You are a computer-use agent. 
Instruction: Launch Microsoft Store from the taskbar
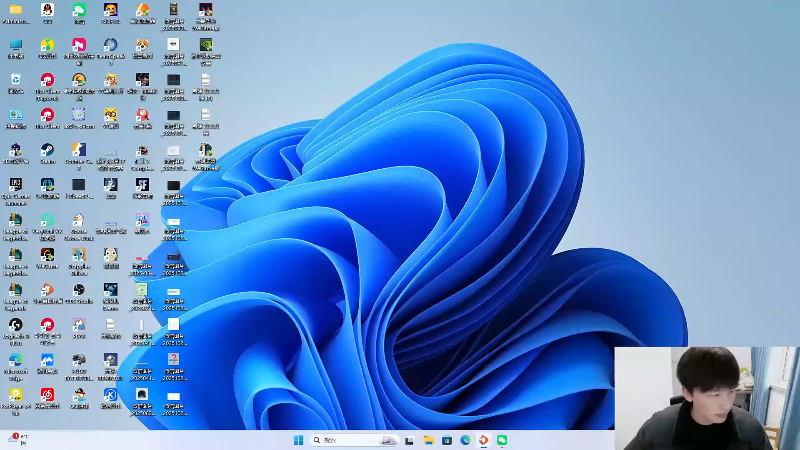click(x=446, y=440)
